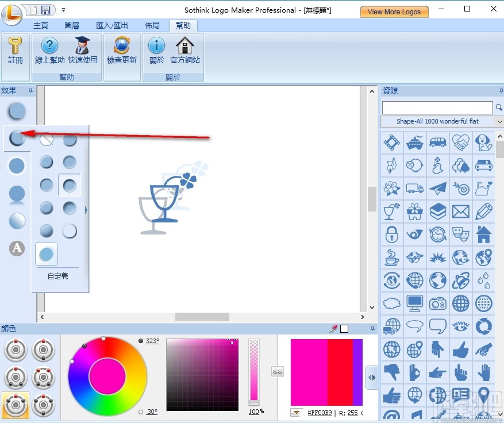Expand the effects flyout right arrow

tap(86, 210)
